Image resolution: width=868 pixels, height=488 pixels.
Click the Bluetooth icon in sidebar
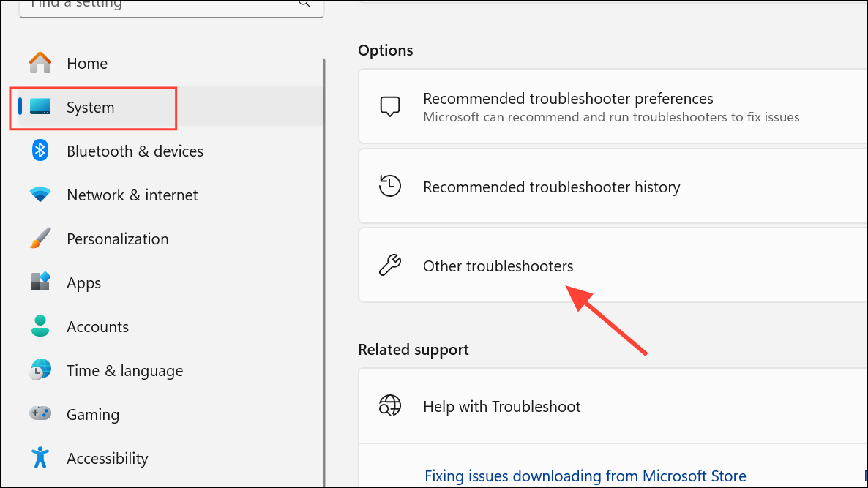click(40, 151)
